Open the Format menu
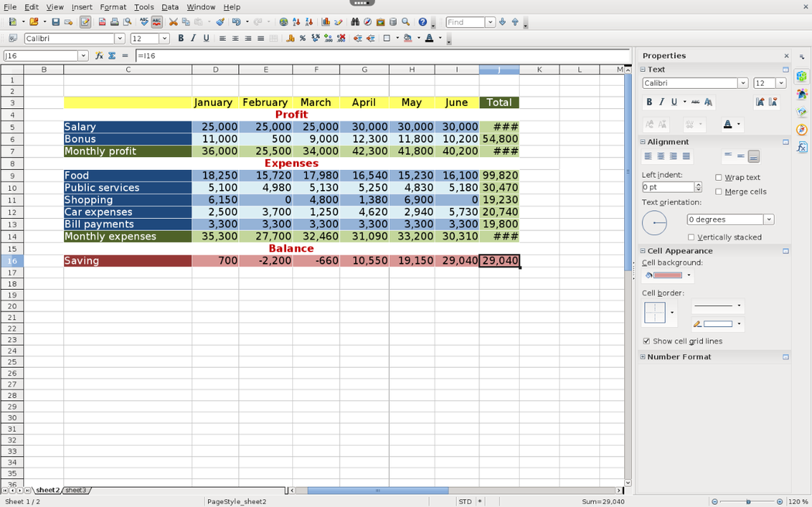Screen dimensions: 812x507 click(x=113, y=7)
